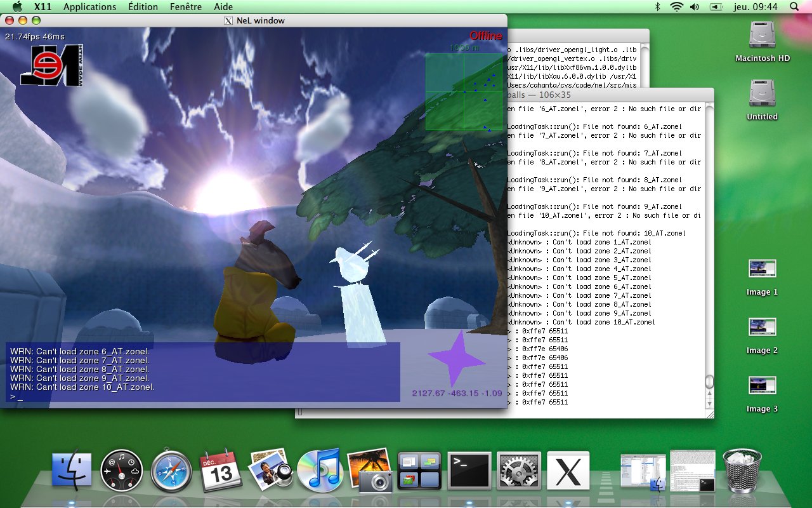Open the Édition menu

[143, 6]
